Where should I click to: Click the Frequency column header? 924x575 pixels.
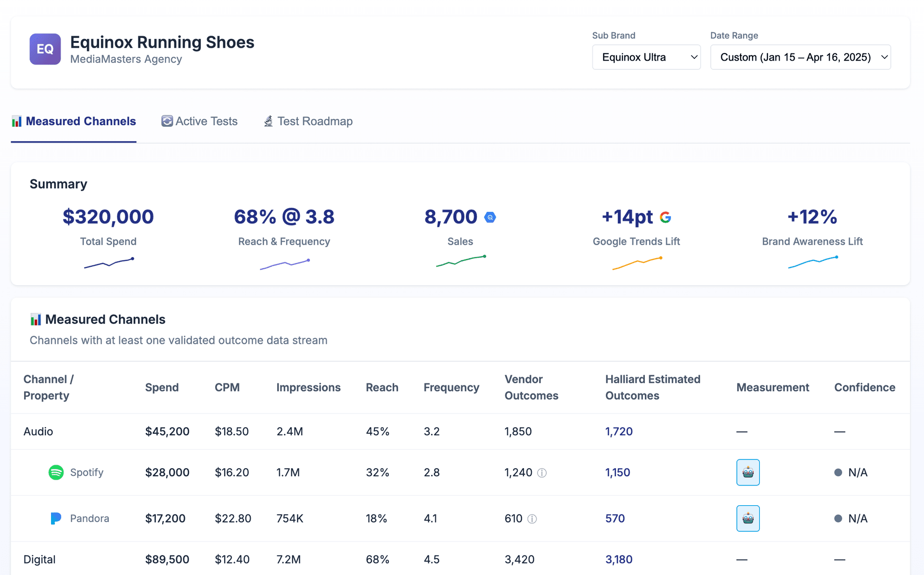click(x=451, y=388)
